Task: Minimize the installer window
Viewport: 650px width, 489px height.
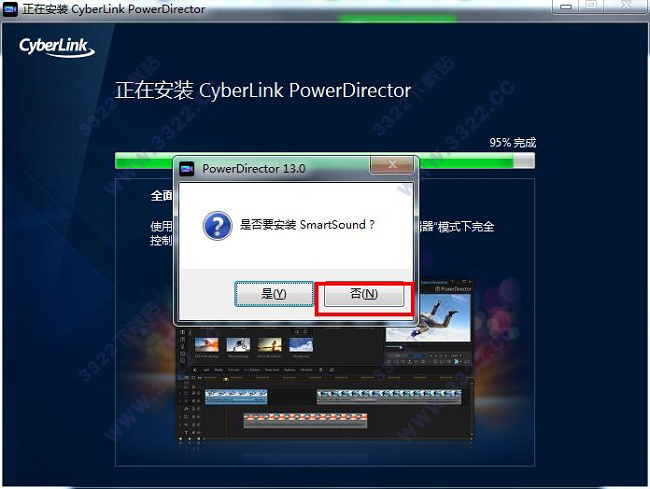Action: 566,6
